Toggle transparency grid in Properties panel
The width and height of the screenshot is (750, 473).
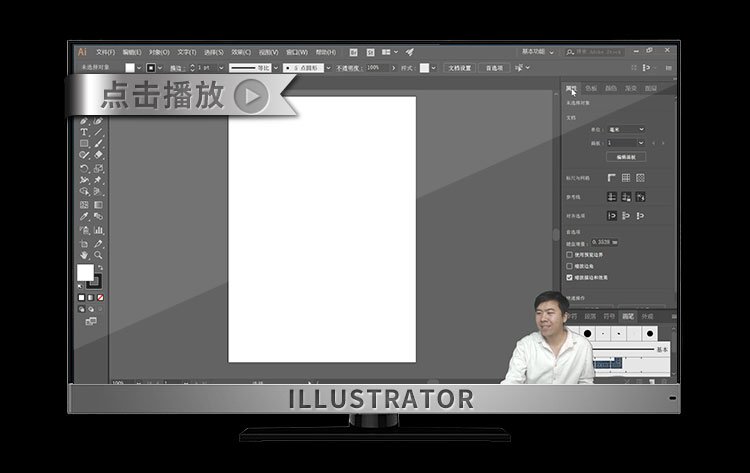[640, 178]
